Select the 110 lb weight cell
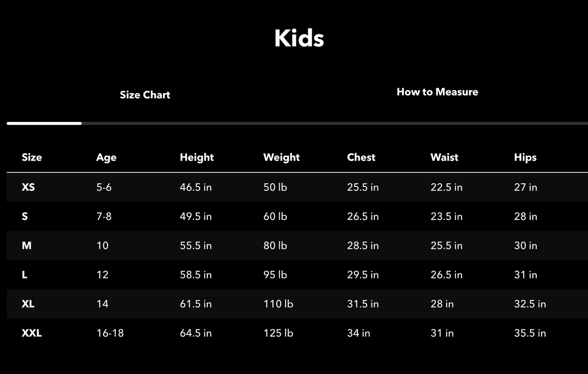Screen dimensions: 588x374 pyautogui.click(x=278, y=304)
